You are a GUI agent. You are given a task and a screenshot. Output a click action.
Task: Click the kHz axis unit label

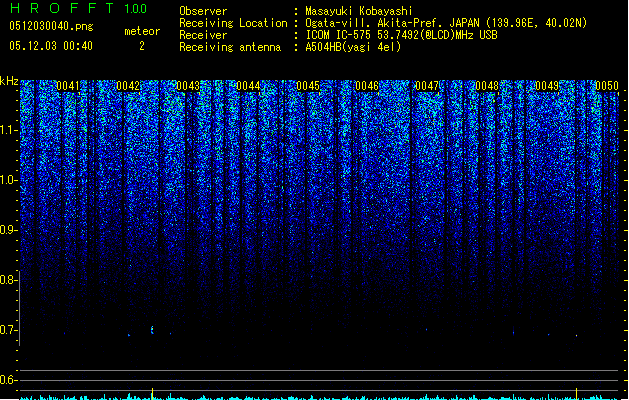pos(9,81)
